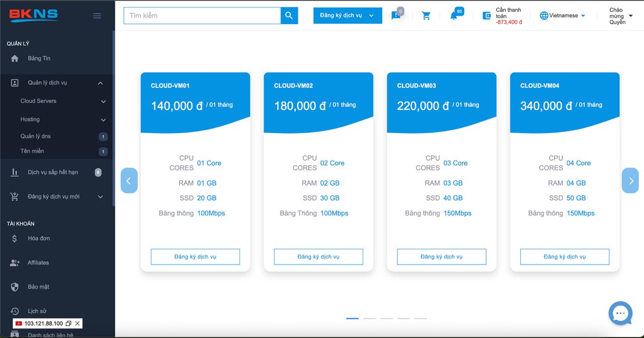
Task: Open the notifications bell
Action: (x=454, y=16)
